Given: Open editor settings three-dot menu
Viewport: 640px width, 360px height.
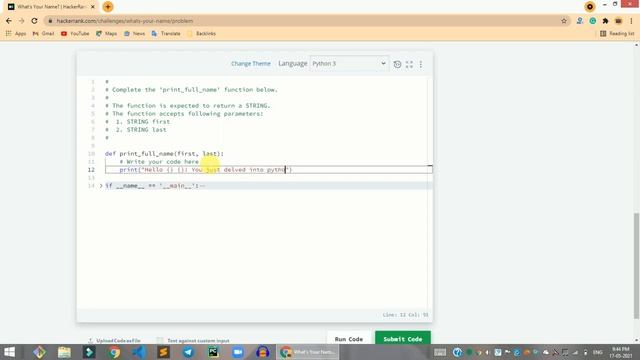Looking at the screenshot, I should 421,64.
